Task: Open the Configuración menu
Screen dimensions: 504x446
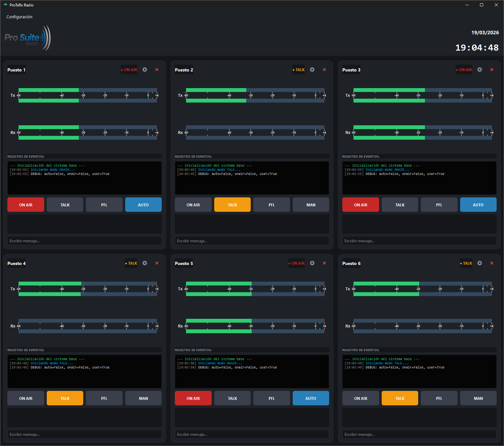Action: pos(20,17)
